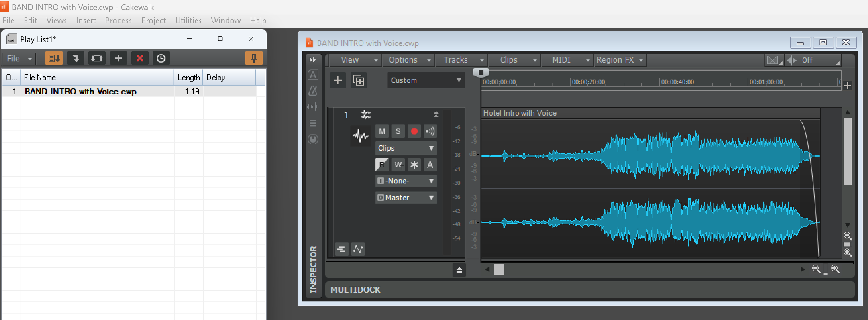Open the MIDI dropdown menu
The image size is (868, 320).
567,60
